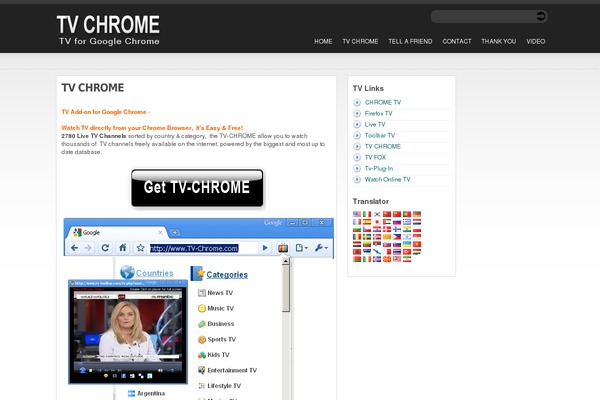This screenshot has width=600, height=400.
Task: Open the Toolbar TV link
Action: (x=380, y=136)
